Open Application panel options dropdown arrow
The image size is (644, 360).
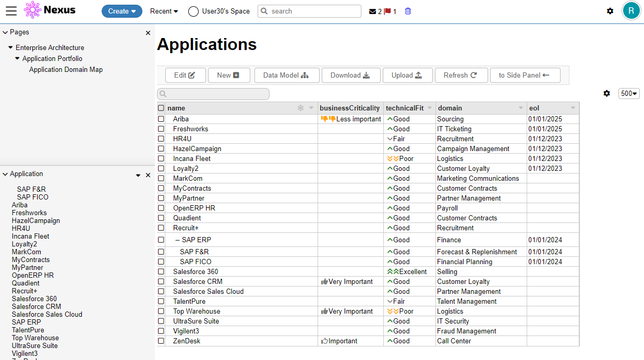pos(138,176)
